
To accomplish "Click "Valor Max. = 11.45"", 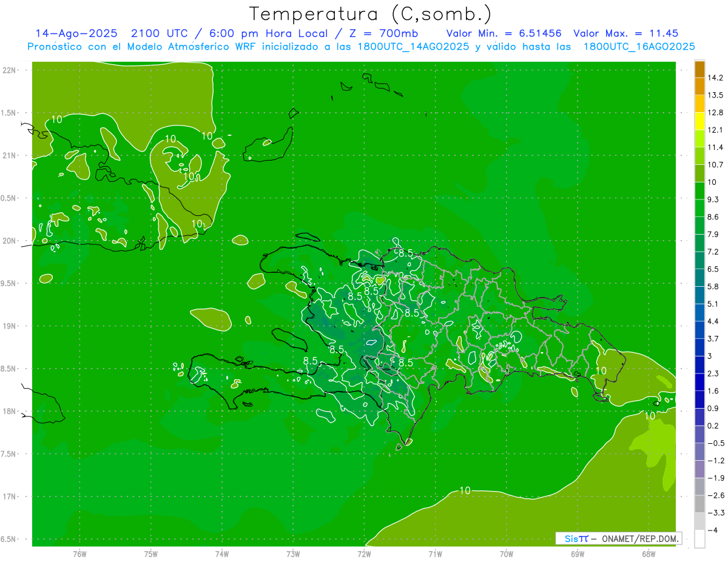I will [625, 33].
